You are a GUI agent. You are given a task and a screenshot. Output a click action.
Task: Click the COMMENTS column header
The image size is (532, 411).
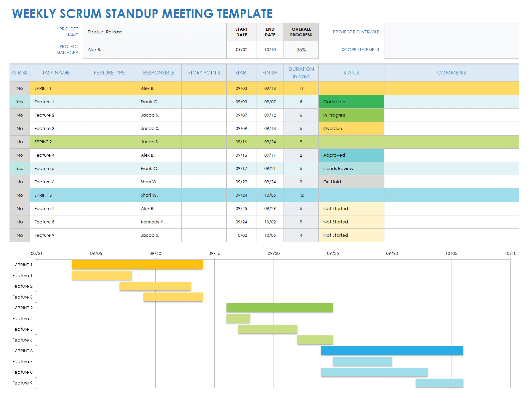coord(451,73)
